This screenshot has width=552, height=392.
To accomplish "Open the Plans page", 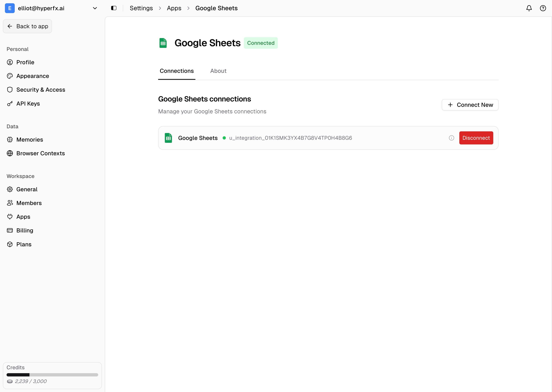I will pos(24,244).
